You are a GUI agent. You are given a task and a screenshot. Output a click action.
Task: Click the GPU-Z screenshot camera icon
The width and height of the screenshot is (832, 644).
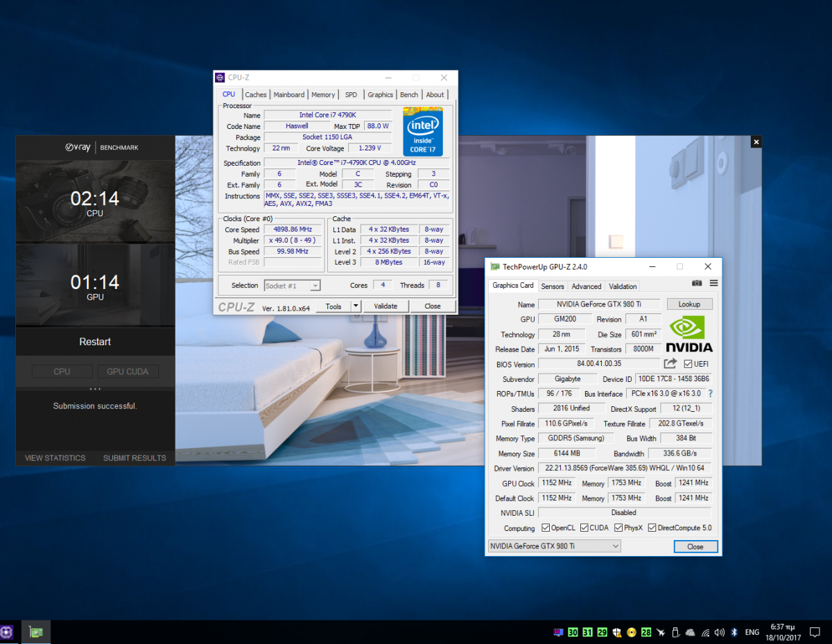(697, 284)
